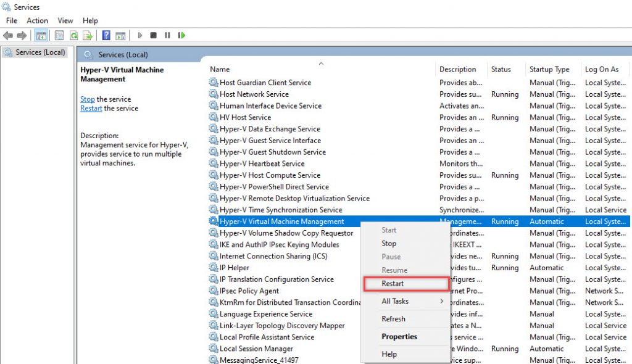The image size is (632, 364).
Task: Click the Show/Hide Action Pane toolbar icon
Action: (x=120, y=35)
